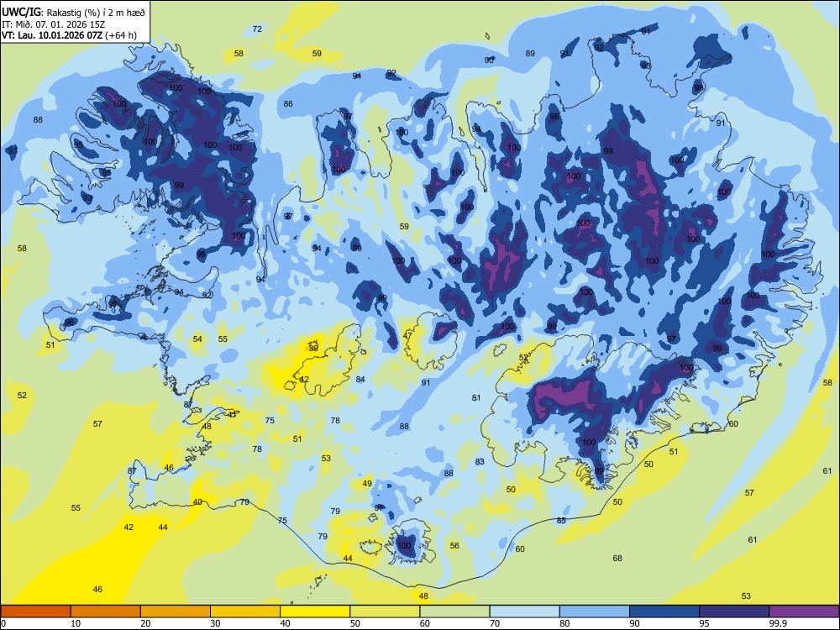Viewport: 840px width, 630px height.
Task: Click the map value "89"
Action: [530, 54]
